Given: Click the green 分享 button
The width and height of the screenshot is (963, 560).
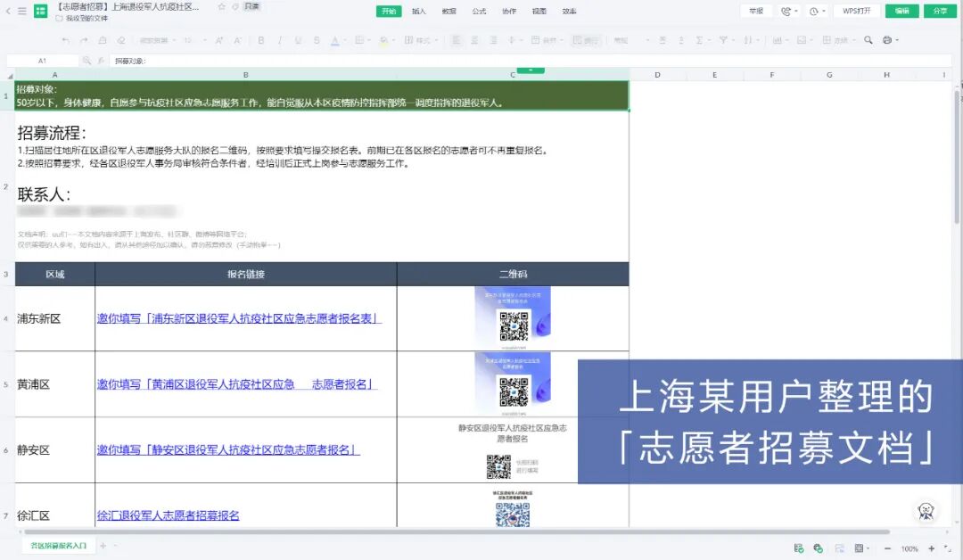Looking at the screenshot, I should click(x=940, y=11).
